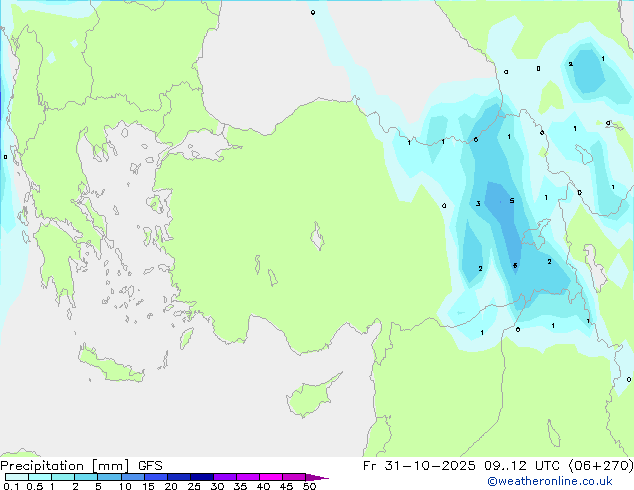Choose the 25–30 mm dark blue swatch
The image size is (634, 490).
tap(202, 477)
